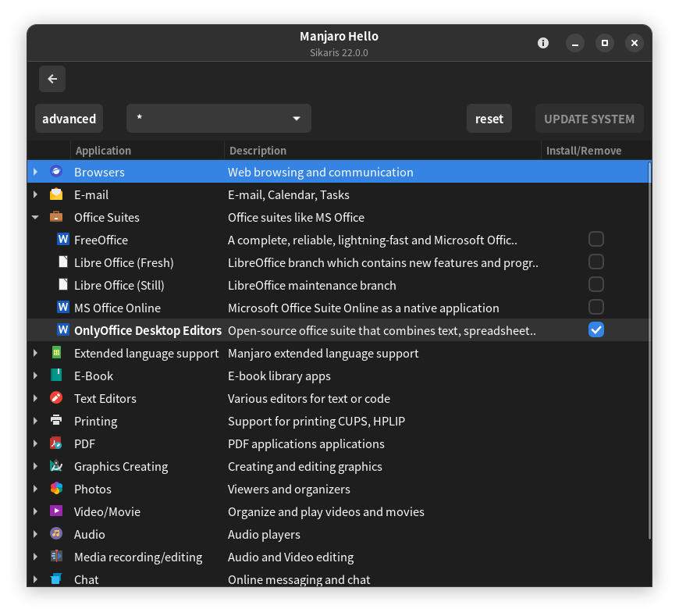Viewport: 679px width, 616px height.
Task: Close the Manjaro Hello window
Action: [635, 43]
